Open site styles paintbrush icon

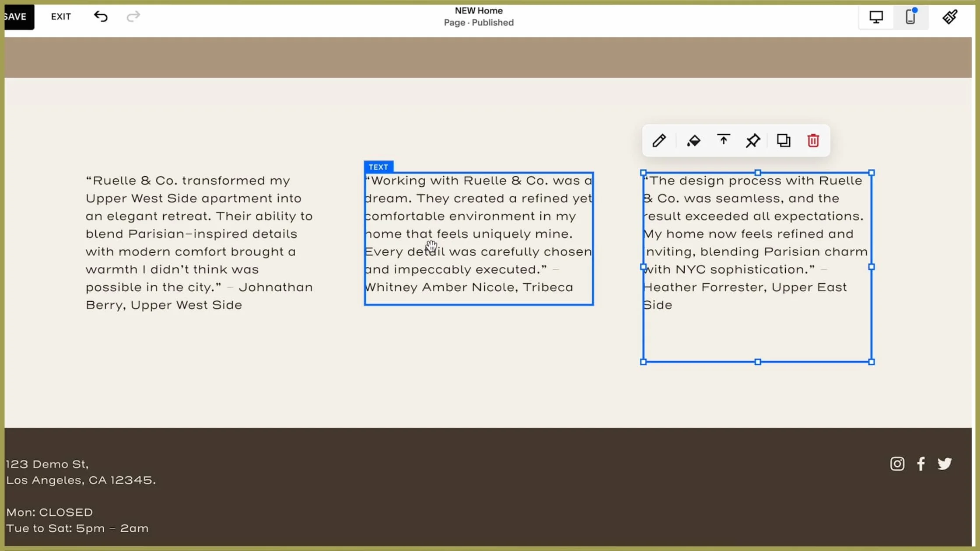950,17
